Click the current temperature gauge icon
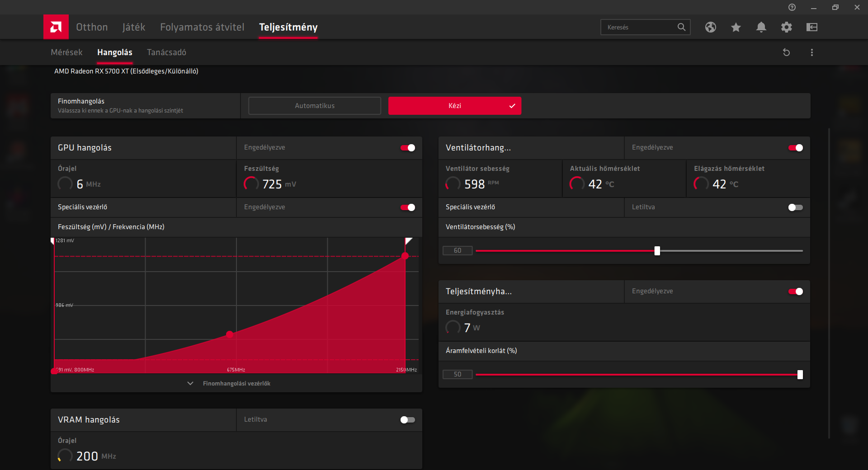868x470 pixels. point(577,183)
